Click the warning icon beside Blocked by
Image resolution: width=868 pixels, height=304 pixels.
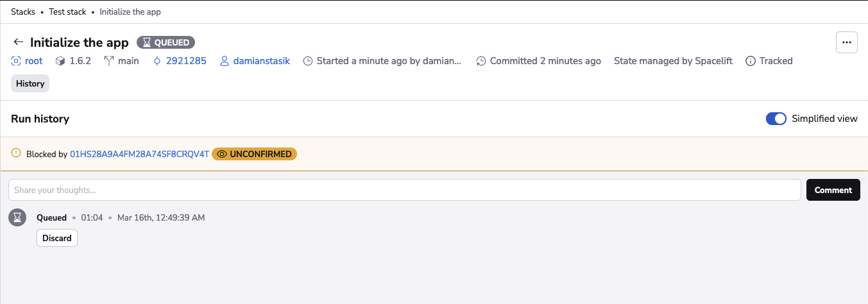click(x=17, y=154)
